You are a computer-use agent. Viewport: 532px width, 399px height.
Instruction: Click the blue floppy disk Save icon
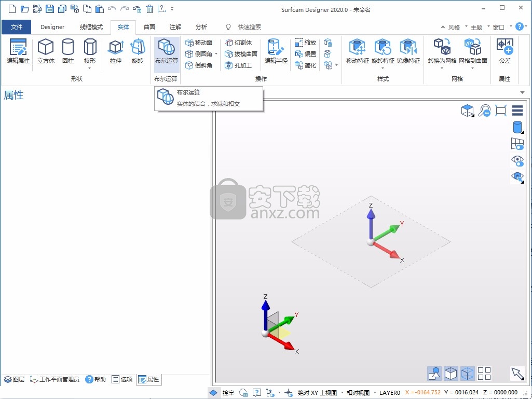point(50,9)
